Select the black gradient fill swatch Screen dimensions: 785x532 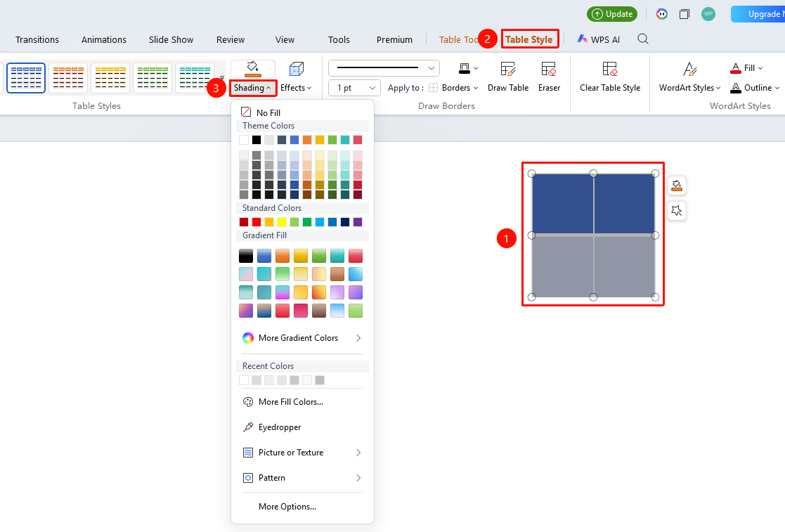pos(246,256)
